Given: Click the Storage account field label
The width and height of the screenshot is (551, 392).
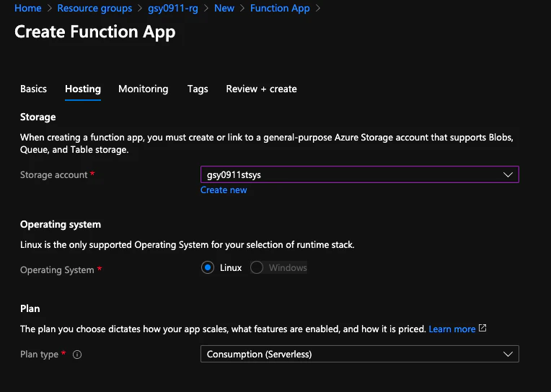Looking at the screenshot, I should pyautogui.click(x=54, y=175).
